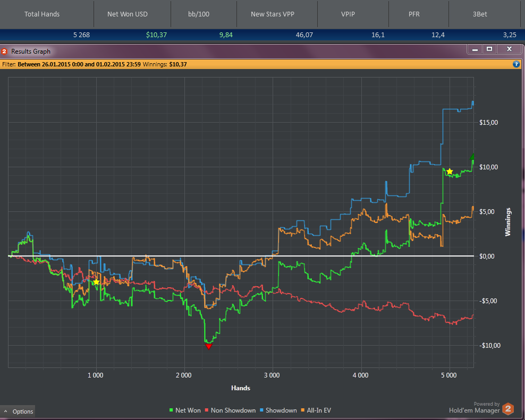The width and height of the screenshot is (525, 420).
Task: Sort by Net Won USD column header
Action: click(127, 14)
